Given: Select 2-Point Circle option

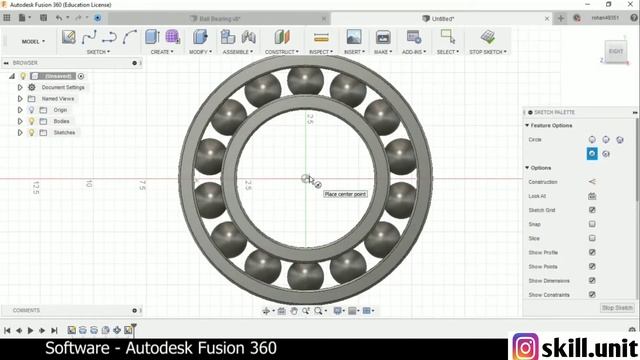Looking at the screenshot, I should [x=606, y=140].
